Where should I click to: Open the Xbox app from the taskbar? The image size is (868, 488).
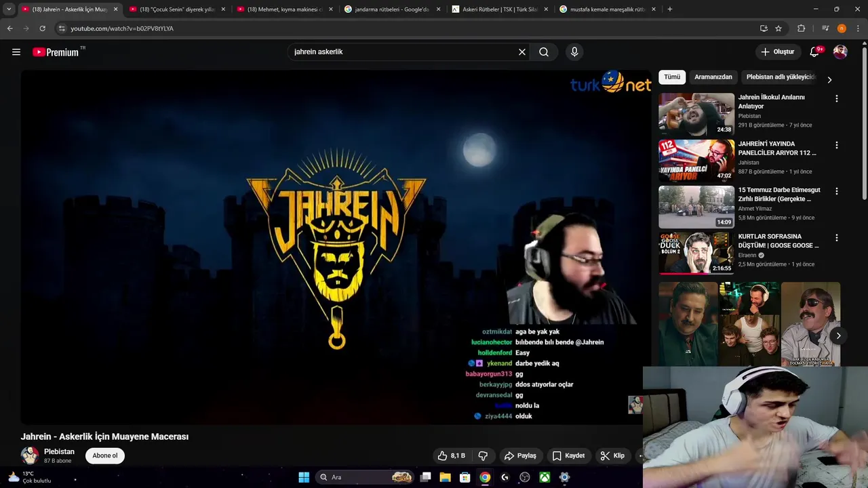545,477
